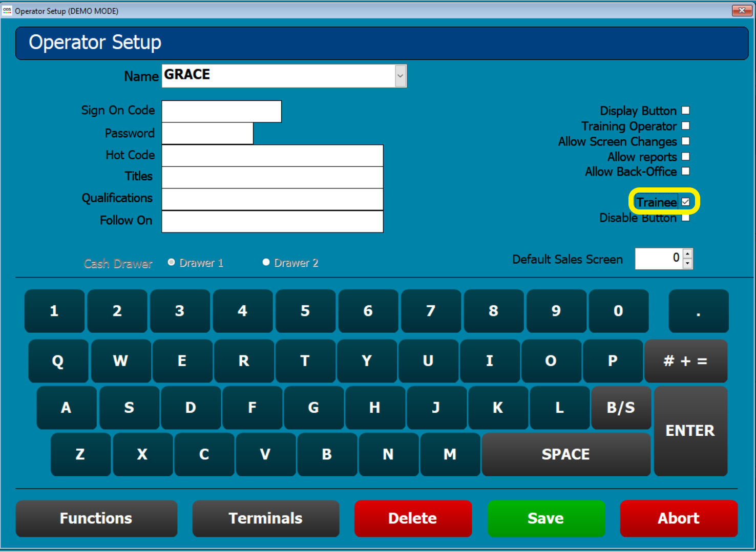Click the green Save button
The image size is (756, 552).
click(x=545, y=518)
